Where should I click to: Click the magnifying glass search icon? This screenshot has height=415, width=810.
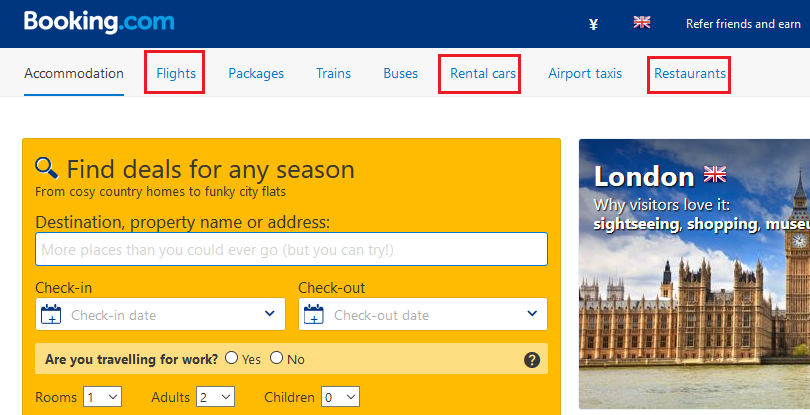[47, 167]
